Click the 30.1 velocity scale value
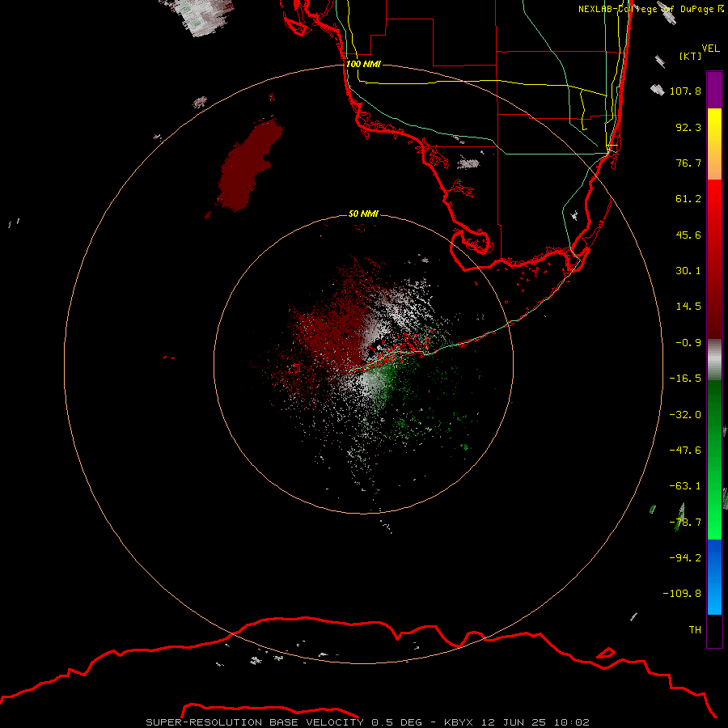The height and width of the screenshot is (728, 728). 688,271
